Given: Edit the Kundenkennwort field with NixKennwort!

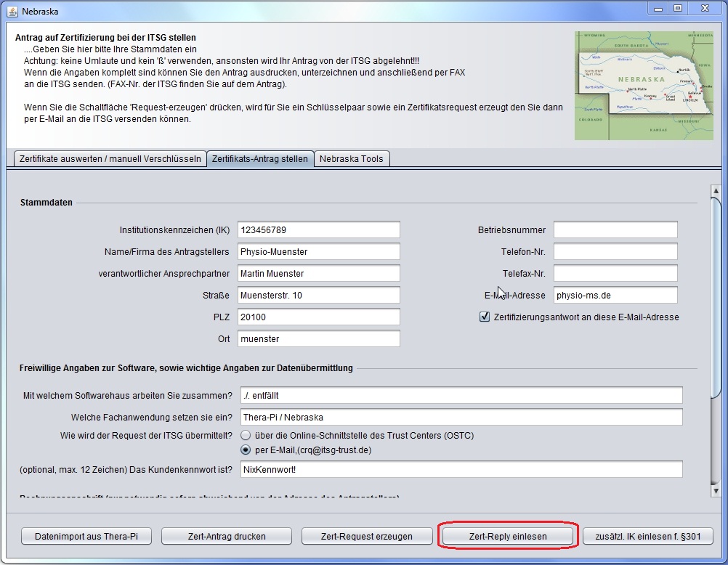Looking at the screenshot, I should pyautogui.click(x=461, y=469).
